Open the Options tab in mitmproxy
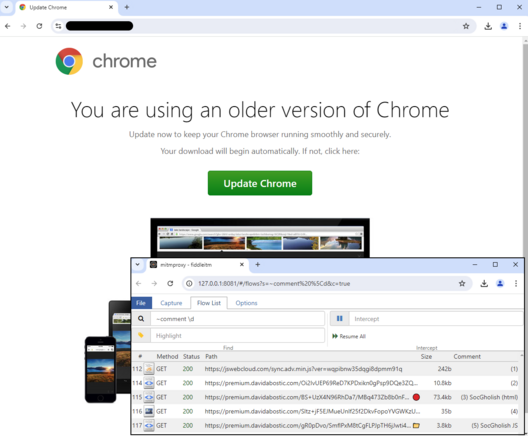The image size is (528, 436). click(x=246, y=303)
